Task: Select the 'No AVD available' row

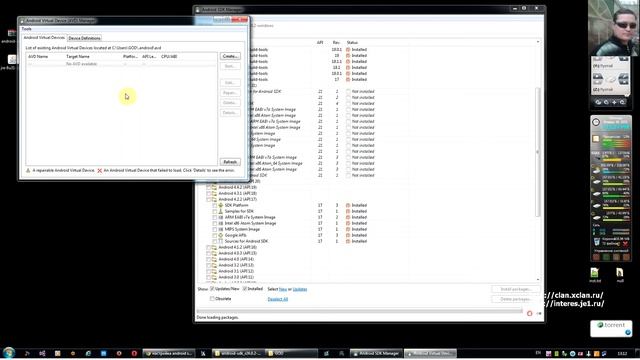Action: pyautogui.click(x=121, y=64)
